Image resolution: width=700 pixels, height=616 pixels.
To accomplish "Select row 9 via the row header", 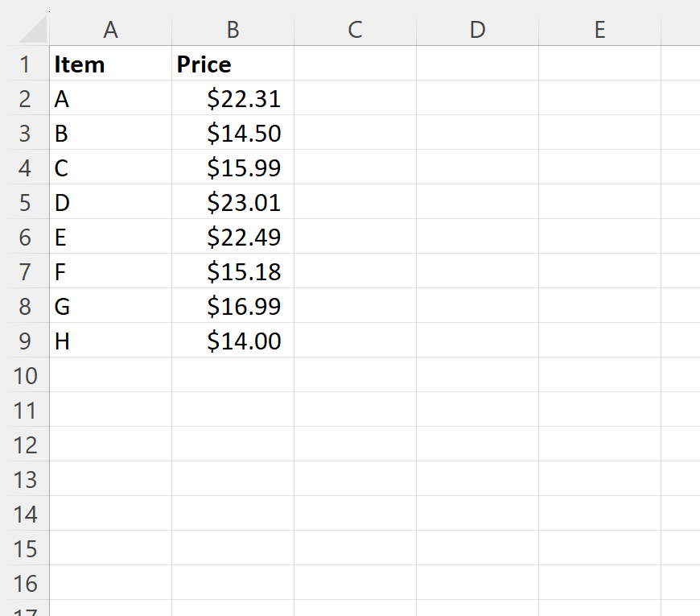I will (26, 341).
